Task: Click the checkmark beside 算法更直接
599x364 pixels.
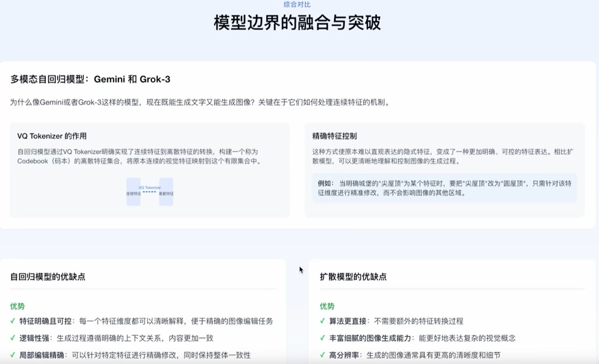Action: click(323, 321)
